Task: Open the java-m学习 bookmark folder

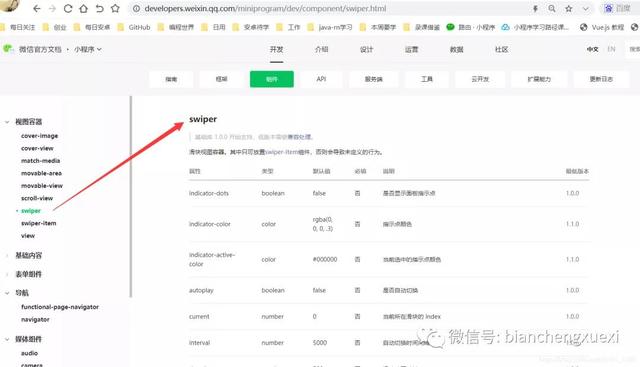Action: (330, 27)
